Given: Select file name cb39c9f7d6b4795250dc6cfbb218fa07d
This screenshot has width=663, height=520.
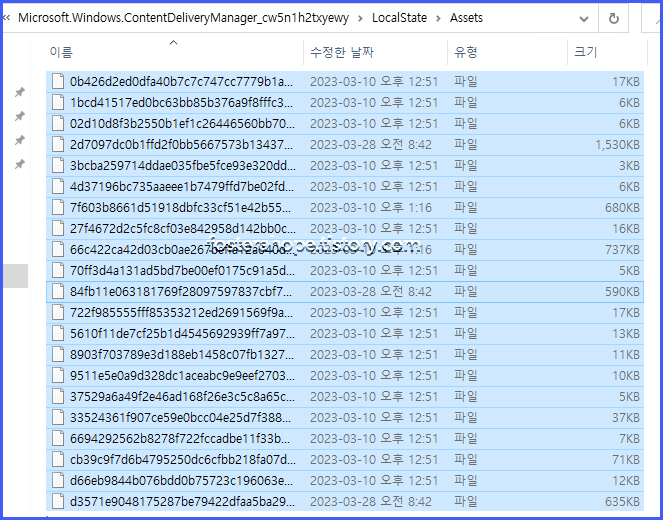Looking at the screenshot, I should (x=183, y=460).
